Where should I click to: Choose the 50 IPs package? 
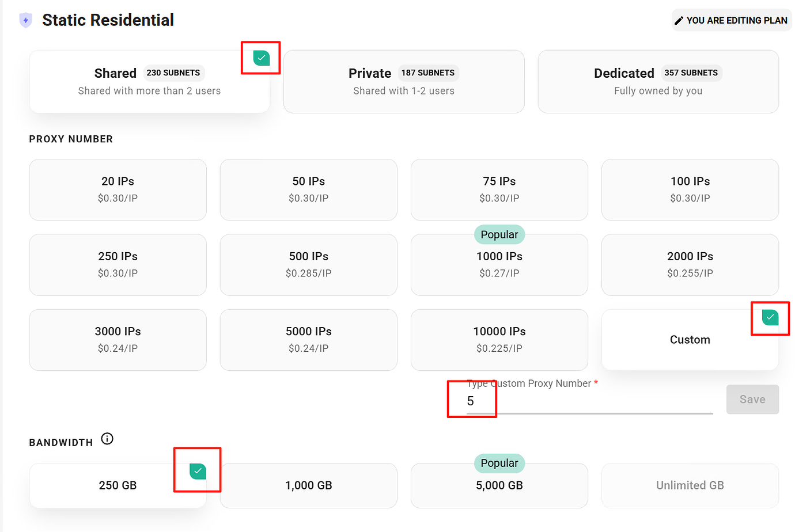pos(308,189)
